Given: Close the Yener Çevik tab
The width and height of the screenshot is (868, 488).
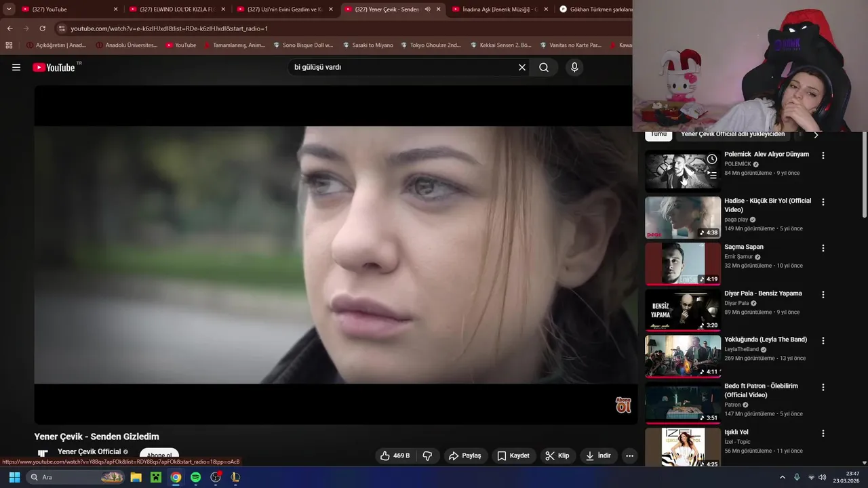Looking at the screenshot, I should click(439, 9).
